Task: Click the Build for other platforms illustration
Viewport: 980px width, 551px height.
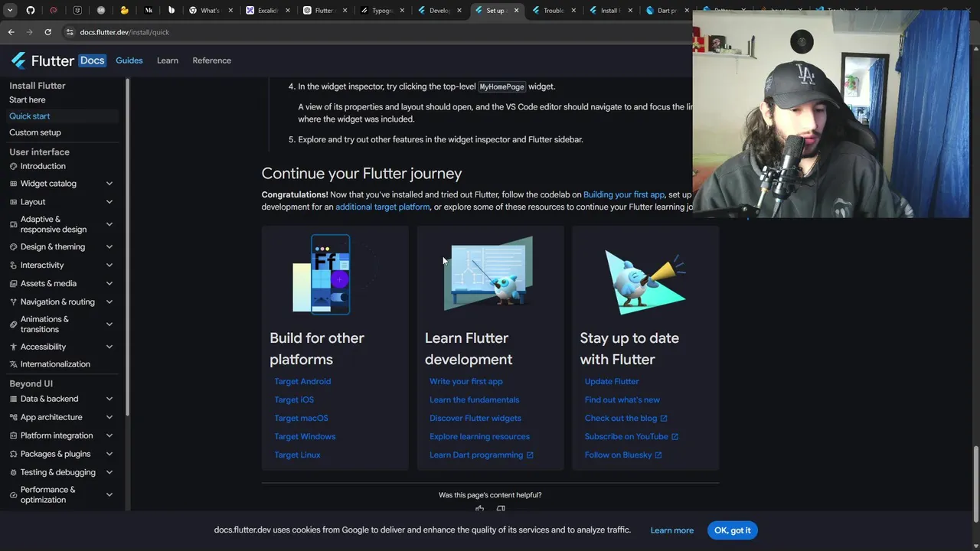Action: 335,275
